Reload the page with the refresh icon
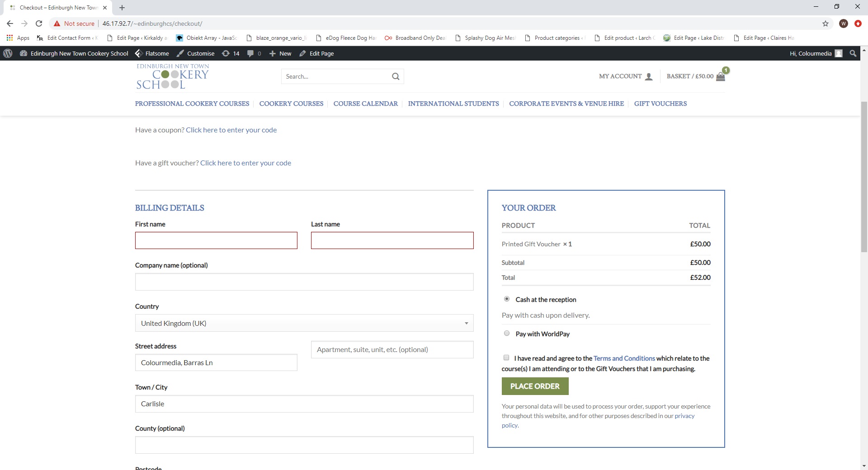 (39, 23)
